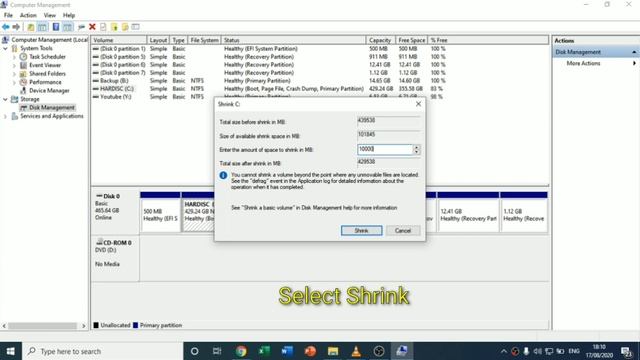The image size is (640, 360).
Task: Click the CD-ROM 0 label block
Action: (115, 258)
